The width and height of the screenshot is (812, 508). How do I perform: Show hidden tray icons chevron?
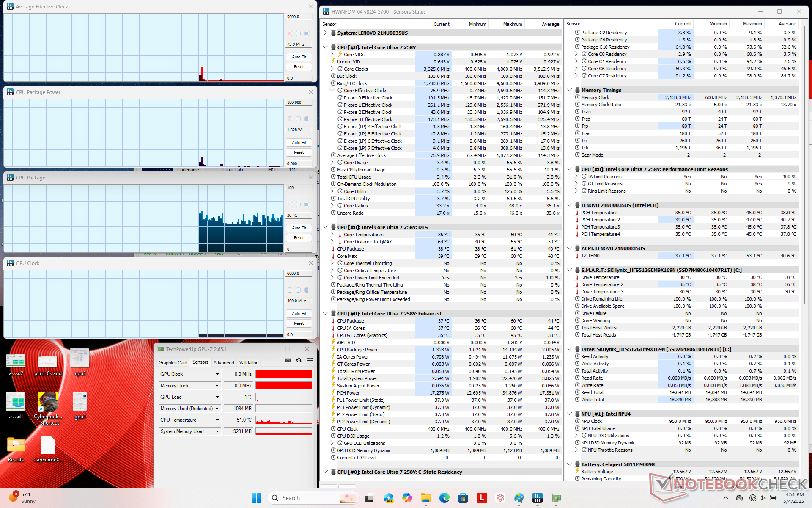[726, 498]
